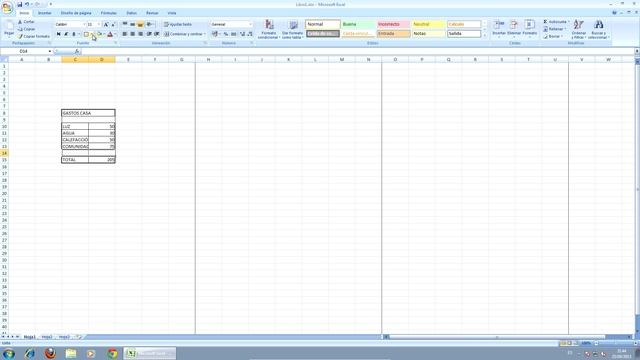Activate Copiar formato painter
This screenshot has width=640, height=360.
tap(34, 36)
